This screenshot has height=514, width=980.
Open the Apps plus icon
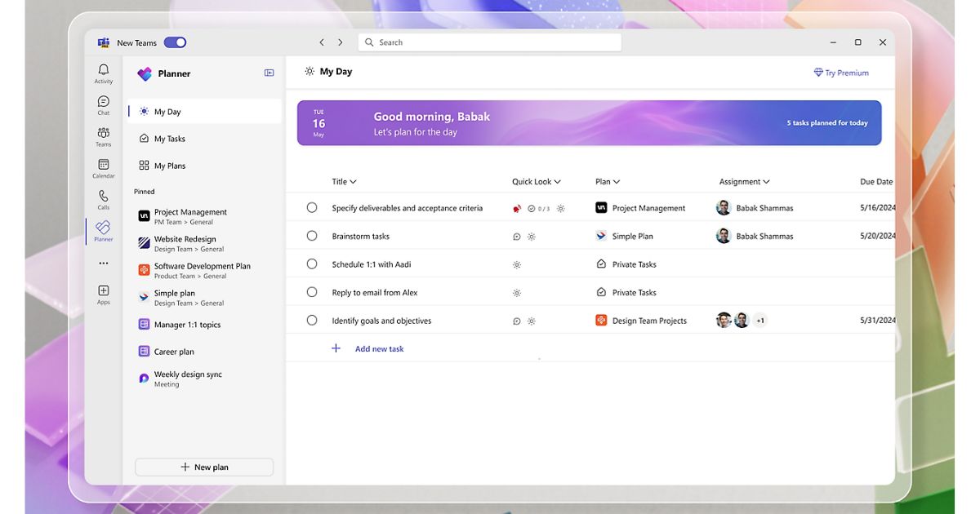pyautogui.click(x=104, y=291)
